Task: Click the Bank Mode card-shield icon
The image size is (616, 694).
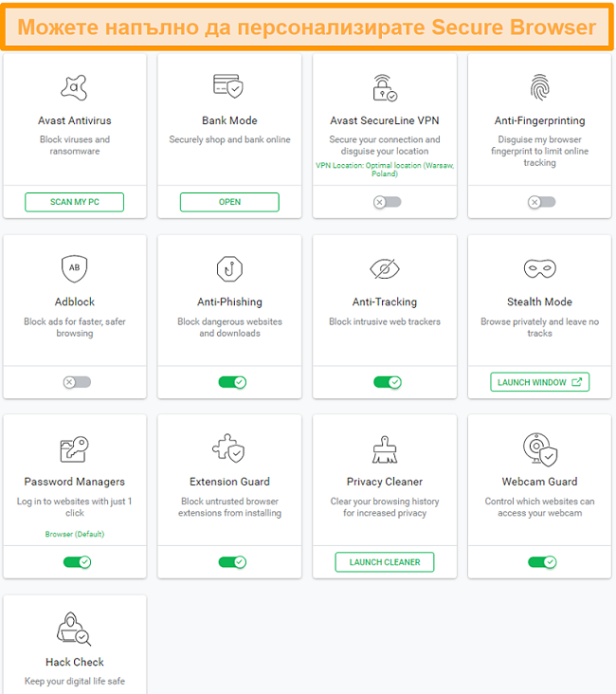Action: point(228,86)
